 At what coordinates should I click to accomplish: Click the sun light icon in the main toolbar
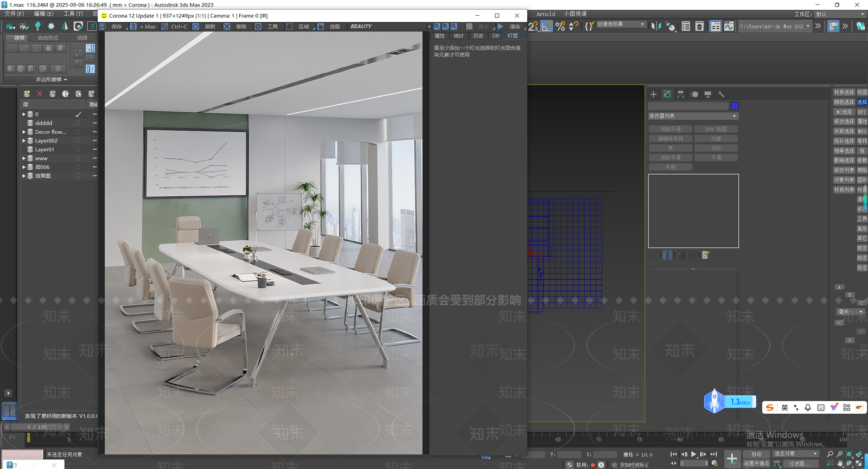[x=51, y=26]
